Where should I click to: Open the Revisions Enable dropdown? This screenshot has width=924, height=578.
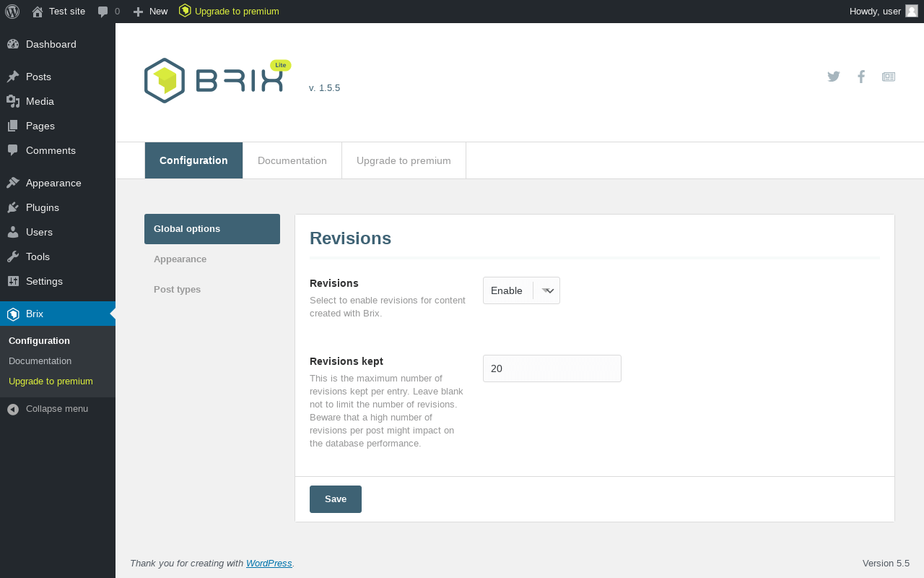click(x=521, y=290)
